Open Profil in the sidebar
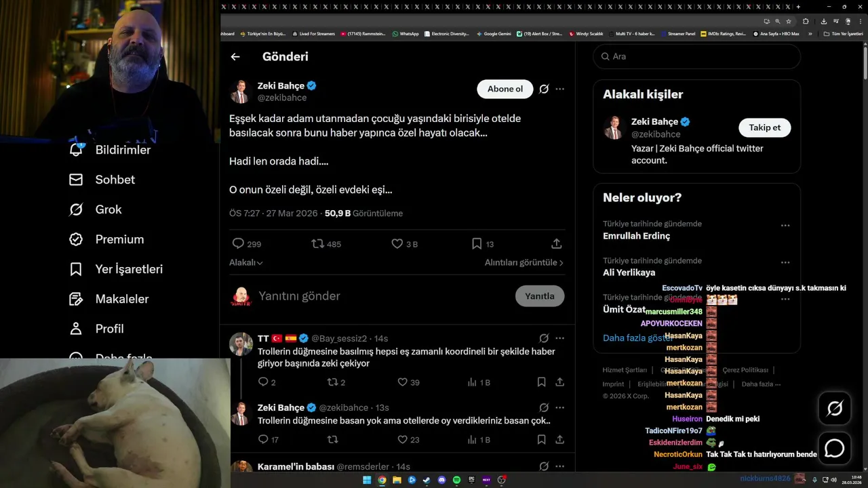The image size is (868, 488). [96, 329]
